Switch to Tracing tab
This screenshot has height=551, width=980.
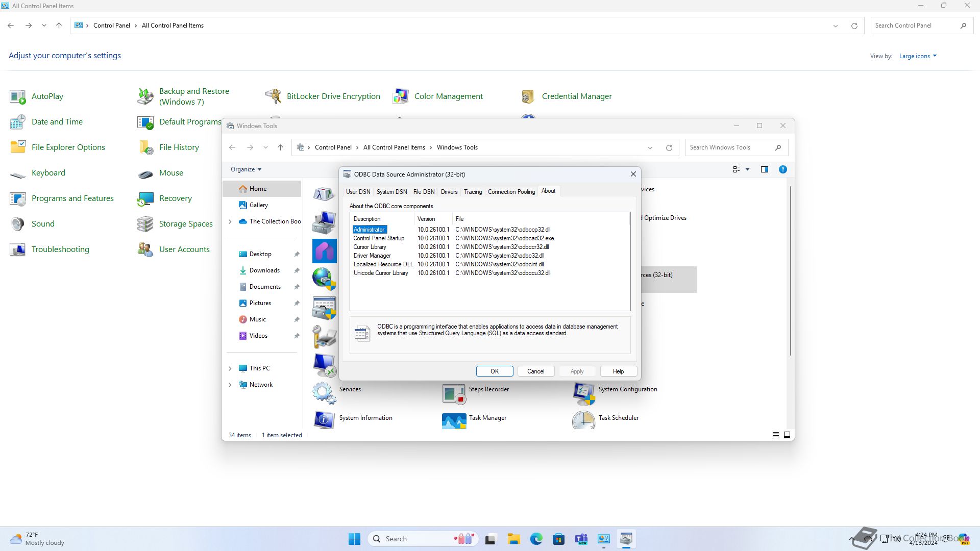(x=473, y=192)
